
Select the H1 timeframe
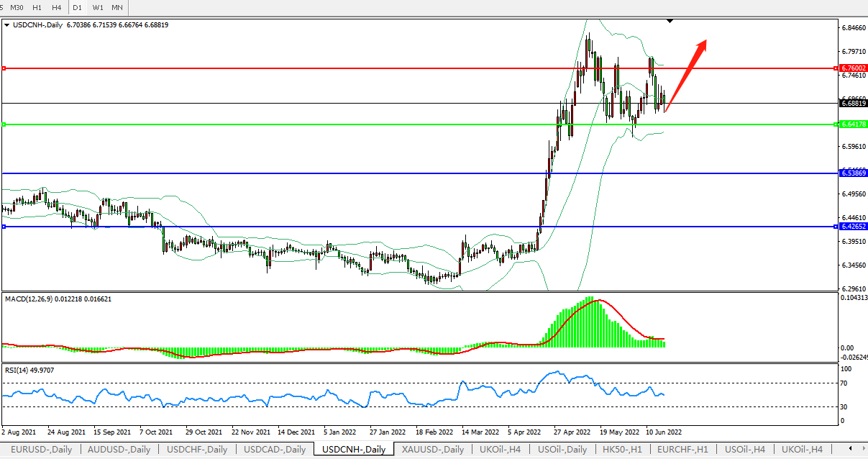[37, 7]
